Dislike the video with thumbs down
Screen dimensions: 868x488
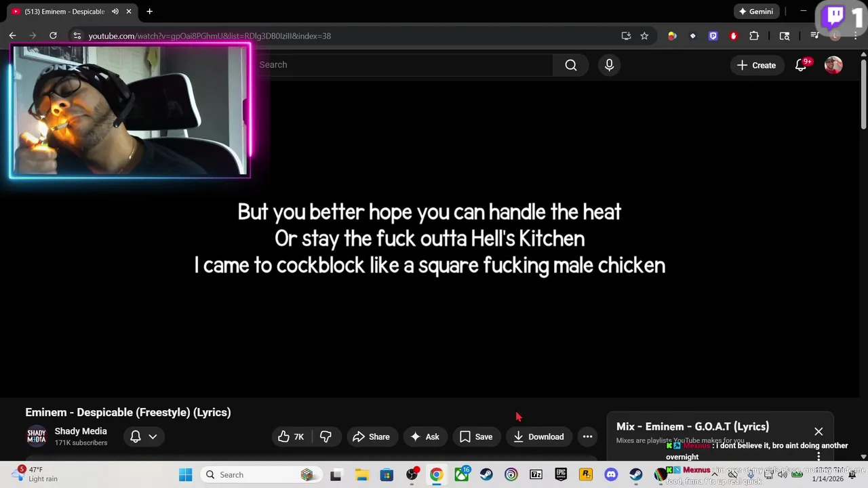326,436
